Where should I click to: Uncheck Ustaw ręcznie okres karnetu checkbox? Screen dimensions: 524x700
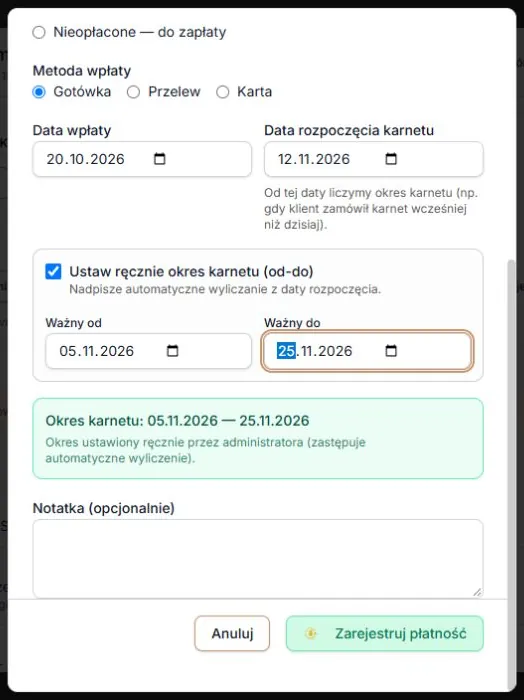point(53,271)
